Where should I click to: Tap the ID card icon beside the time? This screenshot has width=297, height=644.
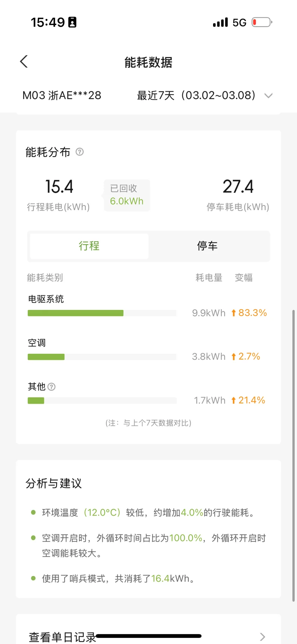tap(72, 22)
